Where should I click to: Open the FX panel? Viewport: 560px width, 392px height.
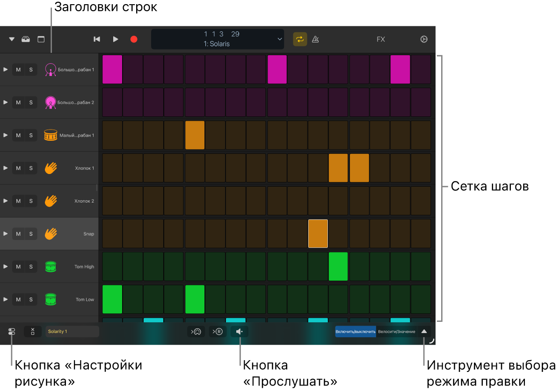click(x=381, y=39)
